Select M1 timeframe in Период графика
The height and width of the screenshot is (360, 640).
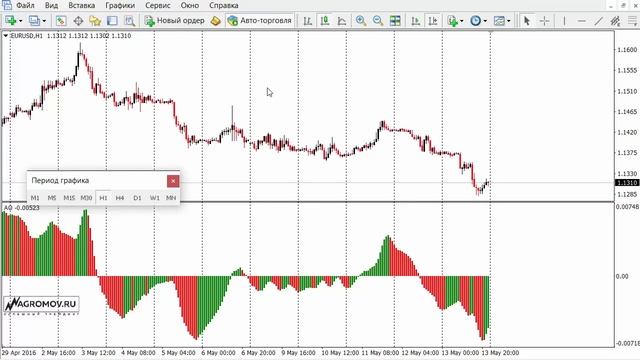pyautogui.click(x=35, y=198)
